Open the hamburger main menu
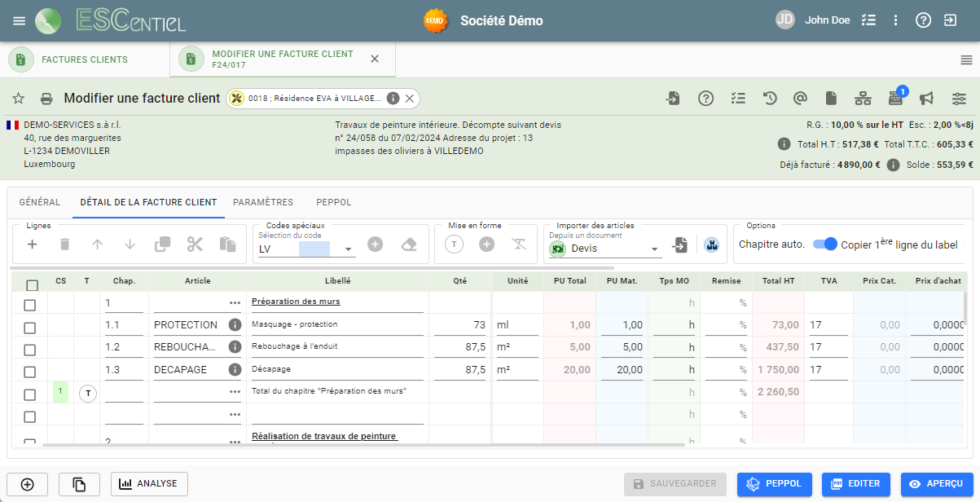The image size is (980, 502). tap(20, 20)
